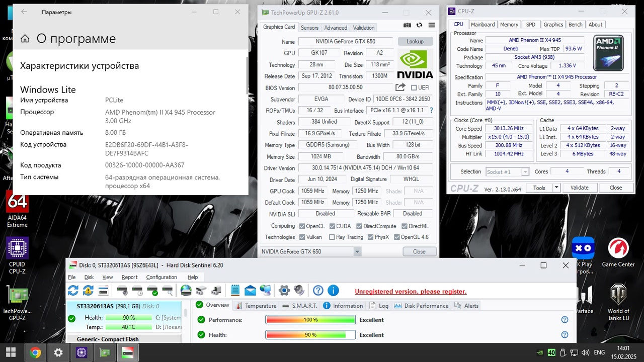Click the NVIDIA logo in GPU-Z
The height and width of the screenshot is (362, 644).
(x=415, y=64)
